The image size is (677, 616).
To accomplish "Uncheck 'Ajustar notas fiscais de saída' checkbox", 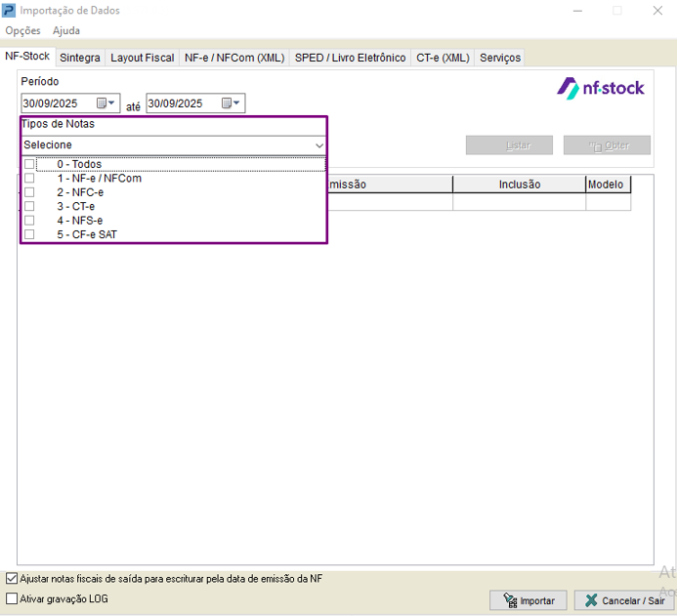I will coord(12,579).
